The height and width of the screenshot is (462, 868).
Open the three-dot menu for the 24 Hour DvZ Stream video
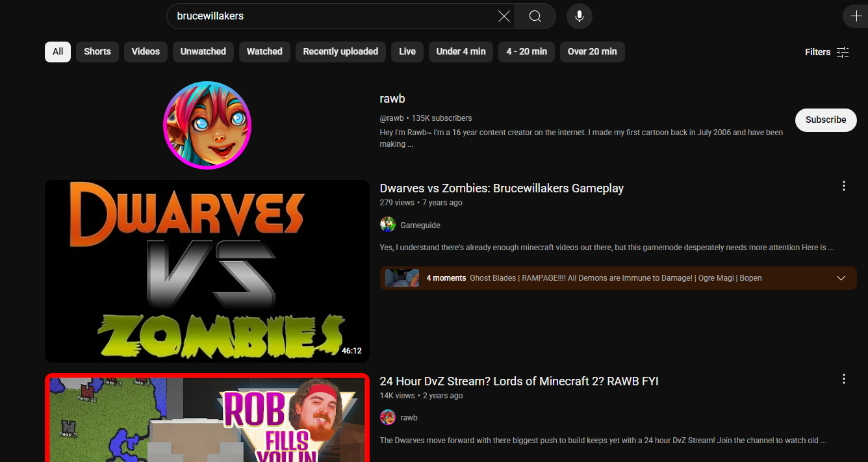[844, 379]
